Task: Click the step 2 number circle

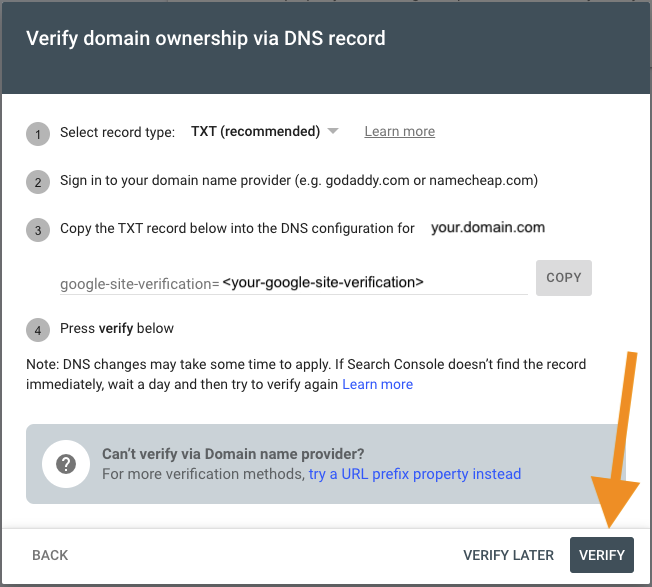Action: coord(38,182)
